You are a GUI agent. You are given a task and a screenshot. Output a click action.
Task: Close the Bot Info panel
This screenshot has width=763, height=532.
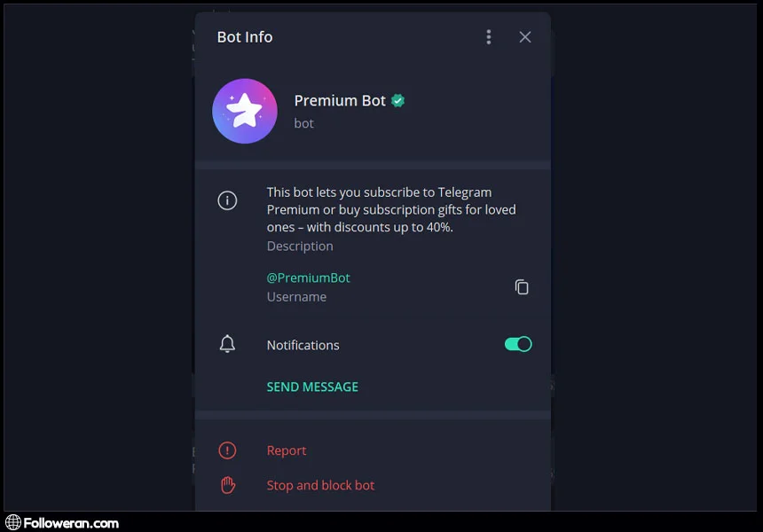coord(525,37)
